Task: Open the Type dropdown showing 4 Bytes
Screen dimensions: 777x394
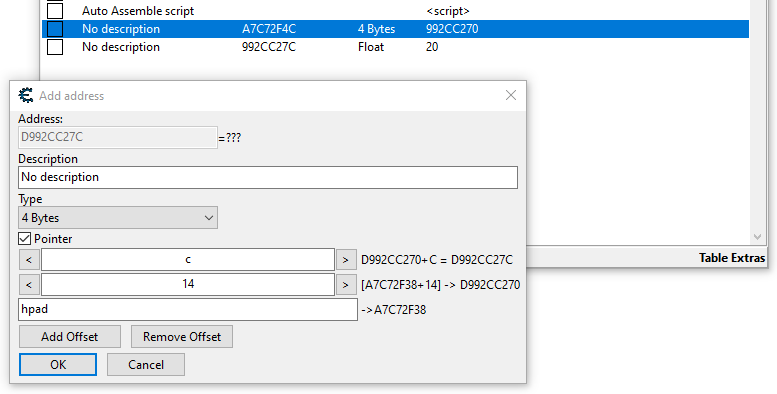Action: [118, 218]
